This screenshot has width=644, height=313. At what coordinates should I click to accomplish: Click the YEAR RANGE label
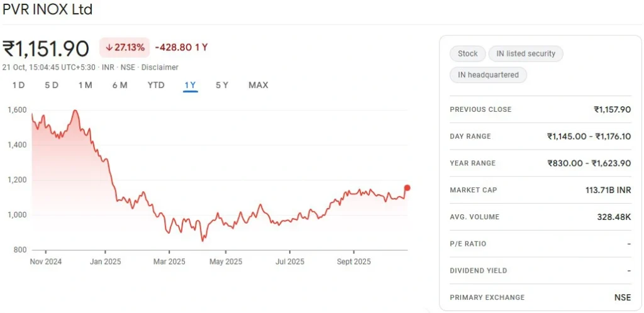(473, 163)
